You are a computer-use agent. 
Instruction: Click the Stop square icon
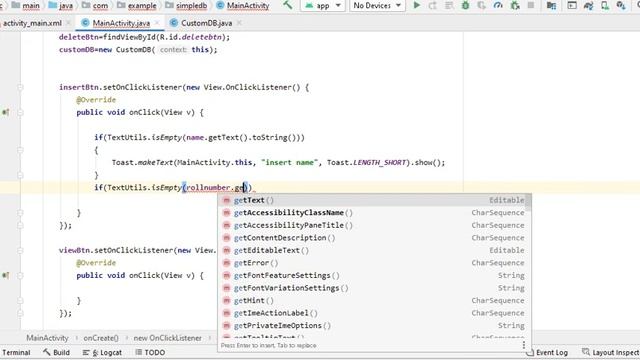[531, 5]
